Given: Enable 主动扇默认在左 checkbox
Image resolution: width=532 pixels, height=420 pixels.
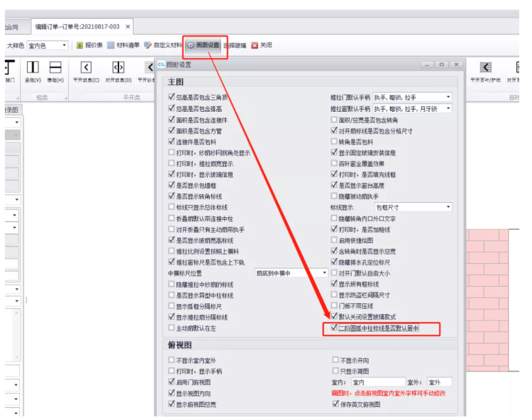Looking at the screenshot, I should point(171,328).
